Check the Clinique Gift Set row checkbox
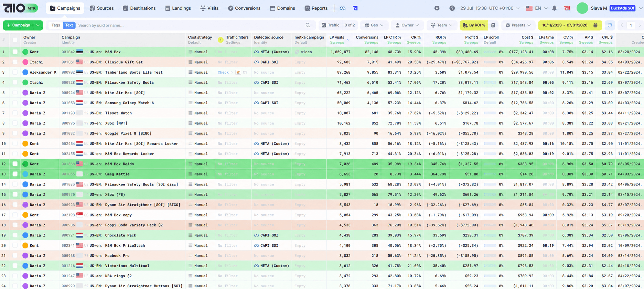Viewport: 644px width, 289px height. 15,62
